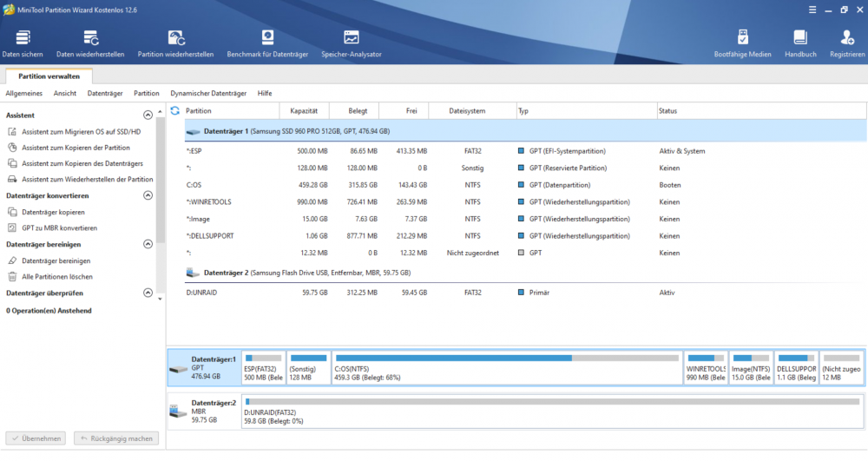868x461 pixels.
Task: Open the Handbuch
Action: (x=800, y=43)
